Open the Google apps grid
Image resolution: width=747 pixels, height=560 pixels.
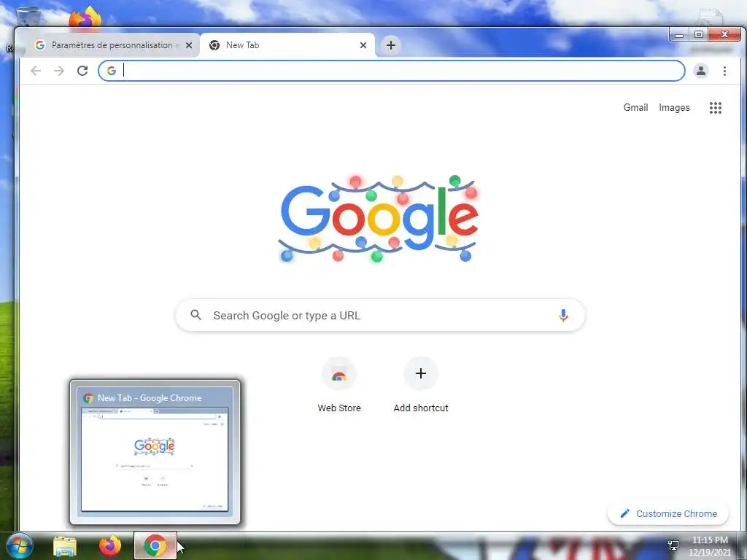coord(715,108)
